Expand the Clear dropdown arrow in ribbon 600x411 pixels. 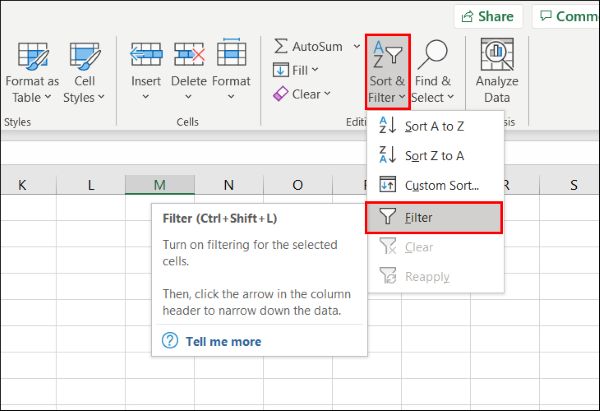pyautogui.click(x=328, y=93)
